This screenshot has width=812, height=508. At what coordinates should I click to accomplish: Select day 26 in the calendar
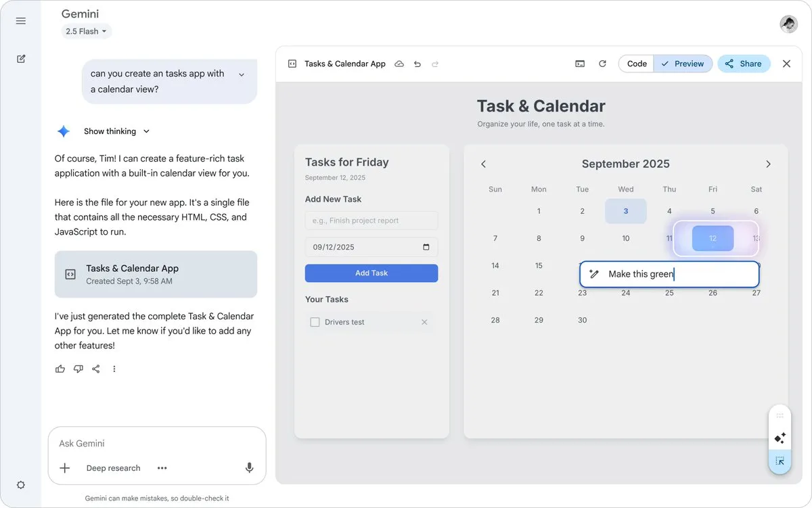pos(713,293)
